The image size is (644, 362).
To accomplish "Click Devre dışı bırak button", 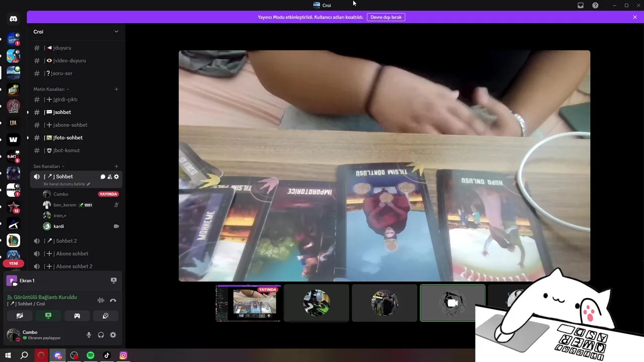I will [386, 17].
